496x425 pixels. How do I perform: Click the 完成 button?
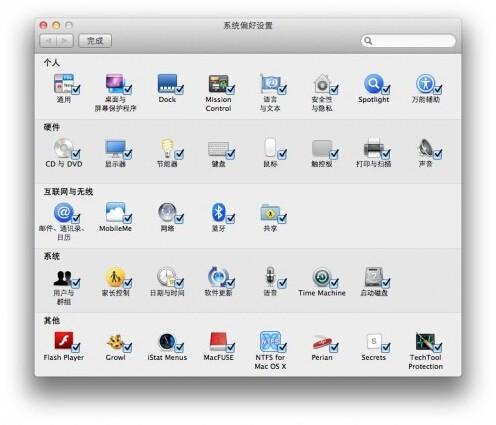pos(95,41)
